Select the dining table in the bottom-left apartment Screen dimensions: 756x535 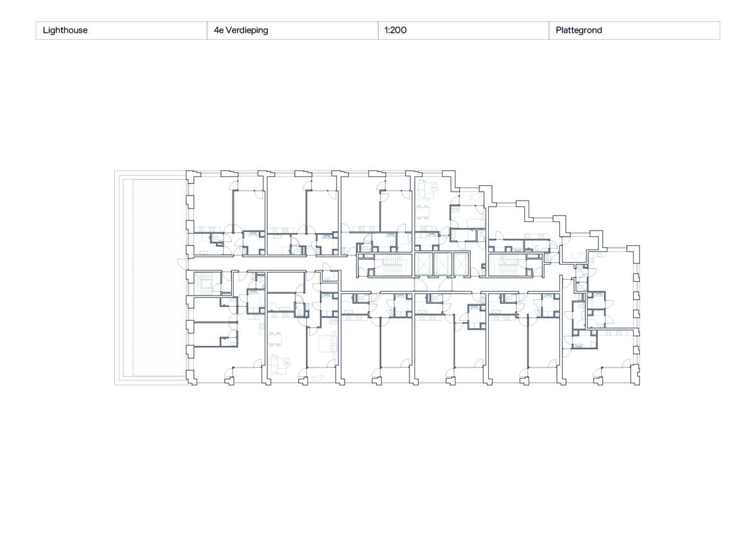pos(274,340)
